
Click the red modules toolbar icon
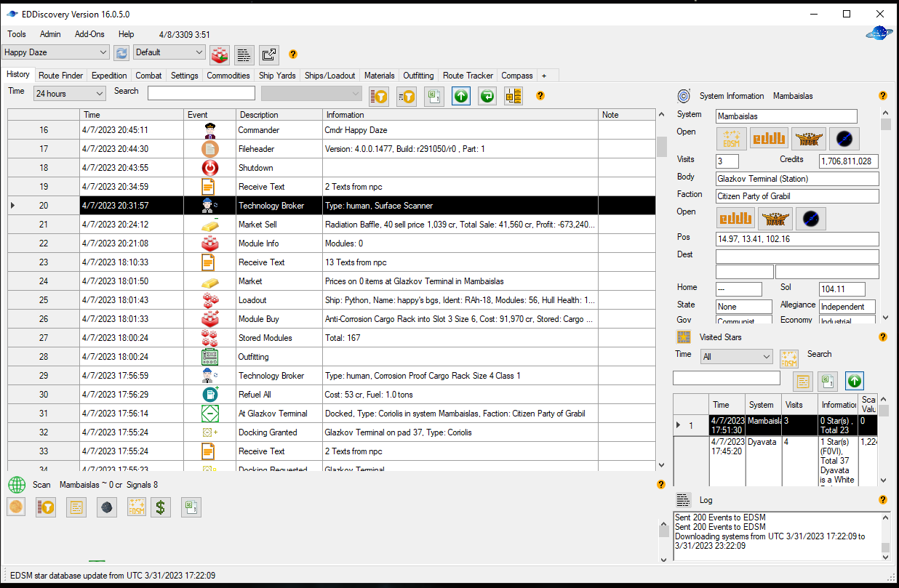[220, 55]
